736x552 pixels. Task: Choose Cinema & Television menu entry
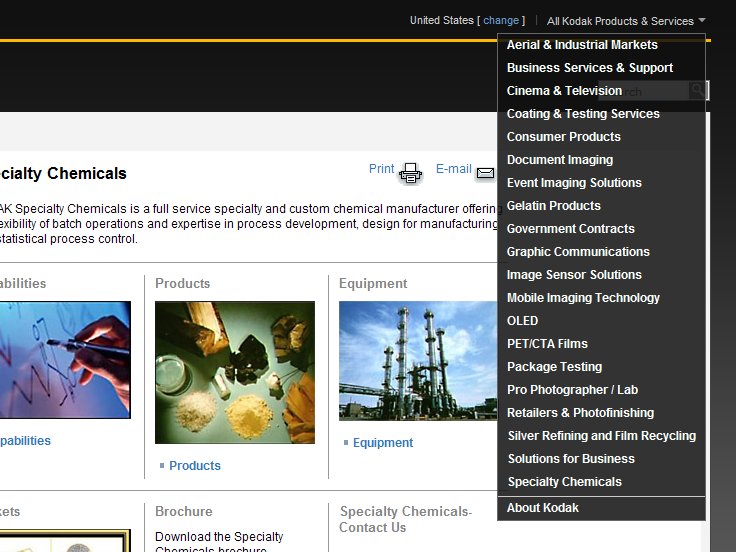[x=564, y=91]
